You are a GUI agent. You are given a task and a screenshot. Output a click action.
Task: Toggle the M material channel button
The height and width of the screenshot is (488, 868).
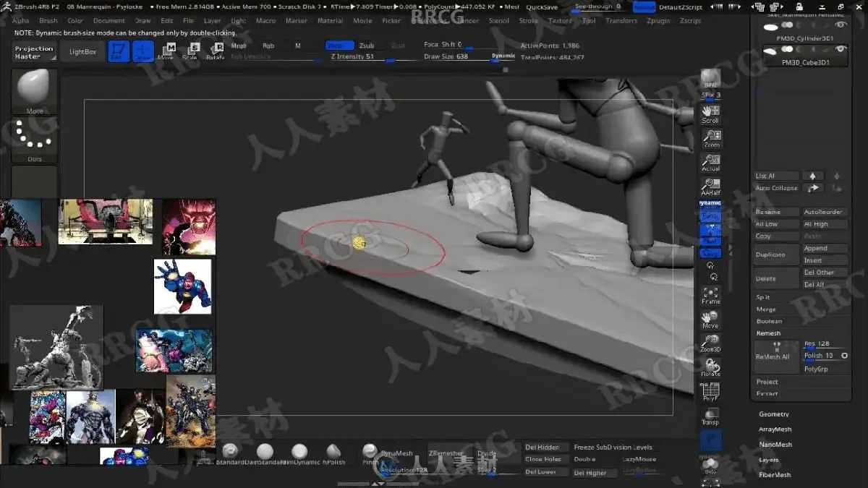pyautogui.click(x=298, y=46)
